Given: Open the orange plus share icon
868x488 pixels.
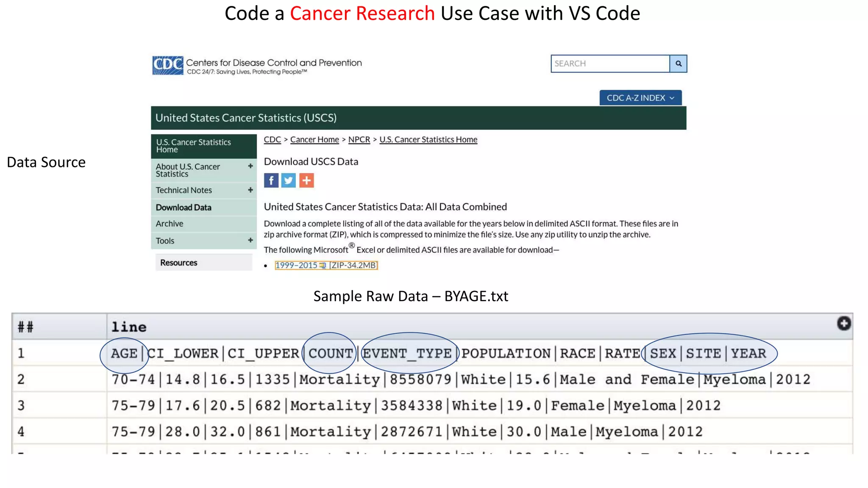Looking at the screenshot, I should click(x=306, y=180).
